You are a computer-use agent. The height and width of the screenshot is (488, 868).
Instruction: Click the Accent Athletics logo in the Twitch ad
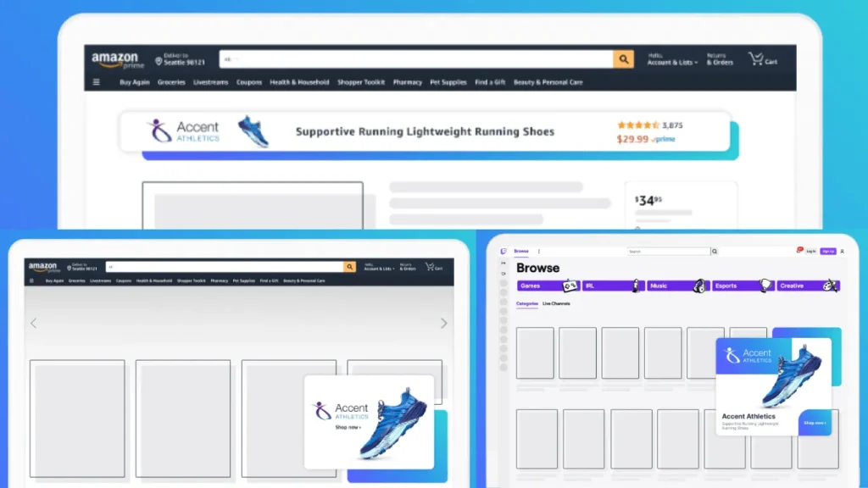[748, 356]
